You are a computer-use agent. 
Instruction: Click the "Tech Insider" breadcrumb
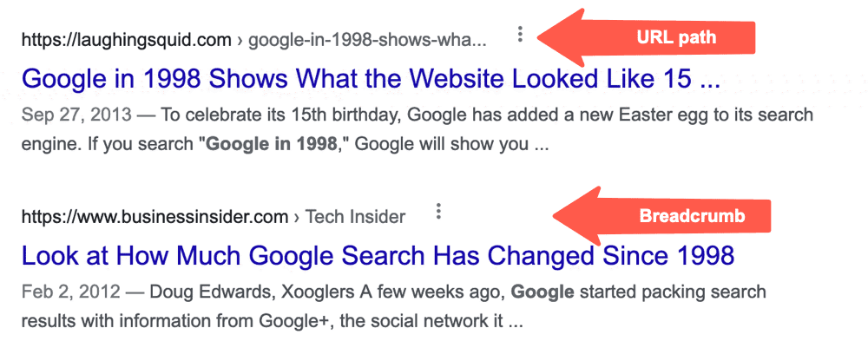point(355,216)
